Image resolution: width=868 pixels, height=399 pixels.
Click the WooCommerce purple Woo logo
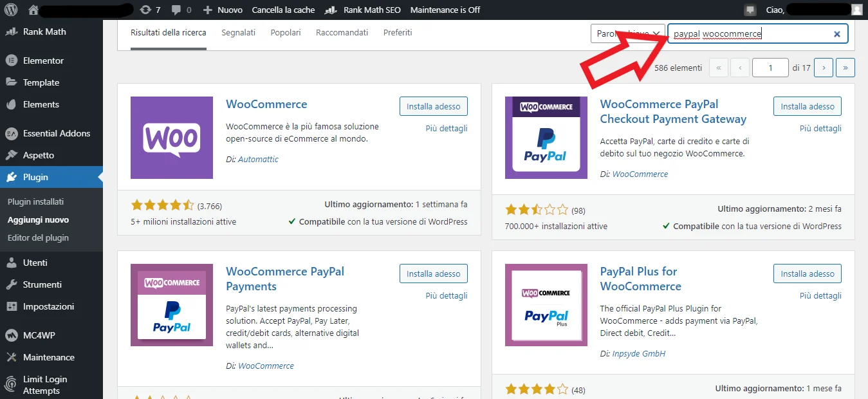pos(172,138)
